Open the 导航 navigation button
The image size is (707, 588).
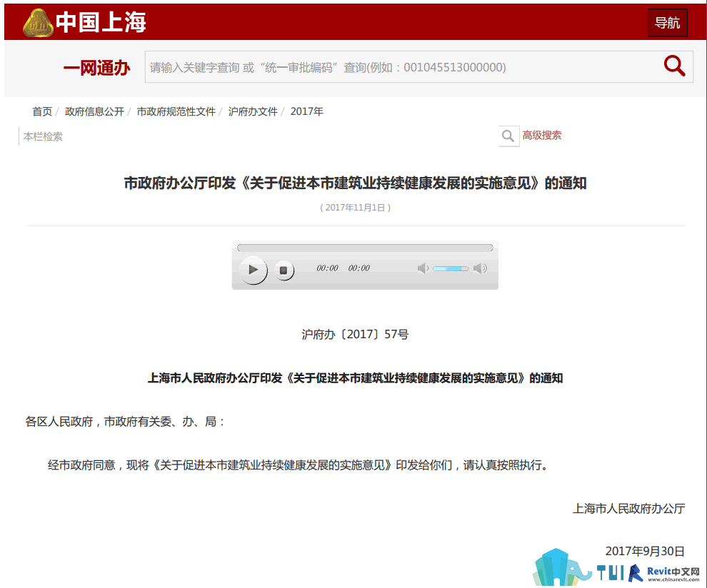[x=667, y=23]
